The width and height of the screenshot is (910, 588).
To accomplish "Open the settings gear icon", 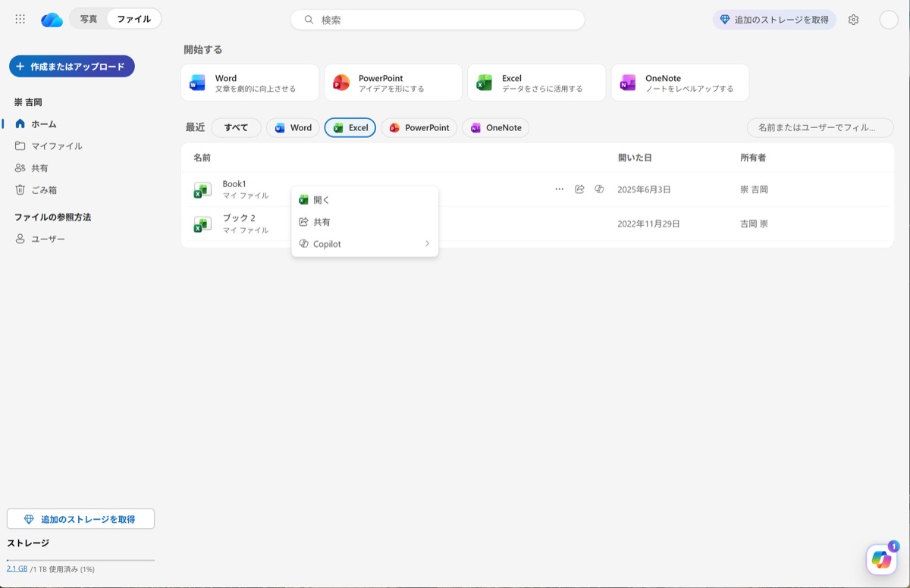I will pyautogui.click(x=853, y=20).
